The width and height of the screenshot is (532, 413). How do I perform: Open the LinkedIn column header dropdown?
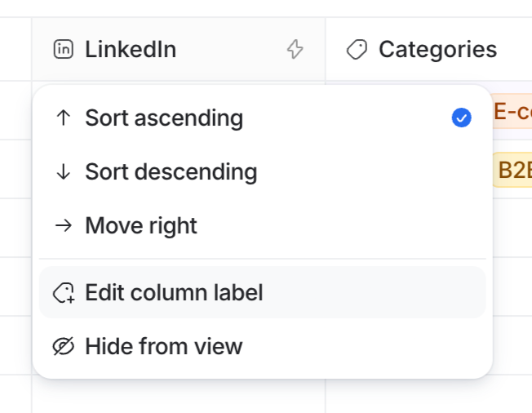coord(131,50)
